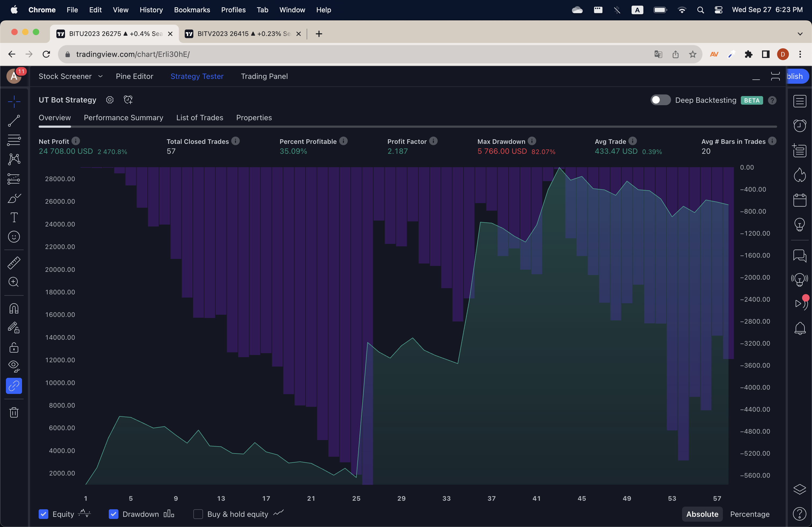Toggle the magnet mode icon
The image size is (812, 527).
tap(14, 309)
